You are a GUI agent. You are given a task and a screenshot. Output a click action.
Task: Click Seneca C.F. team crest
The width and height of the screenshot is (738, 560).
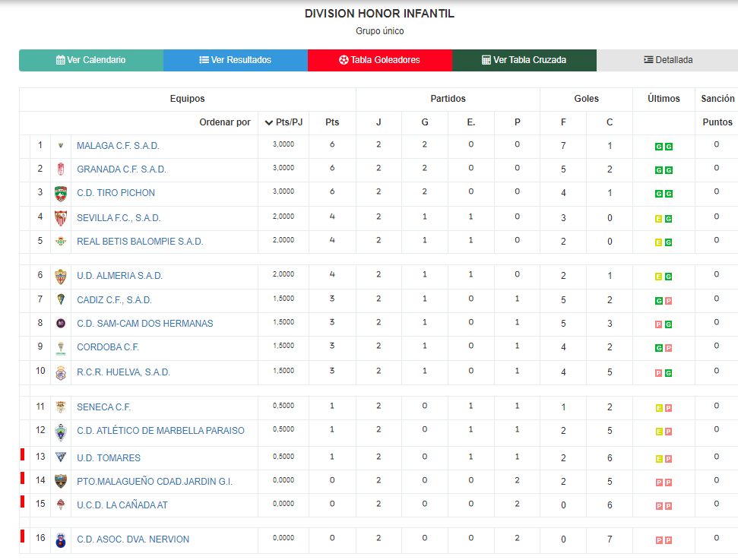pos(61,407)
